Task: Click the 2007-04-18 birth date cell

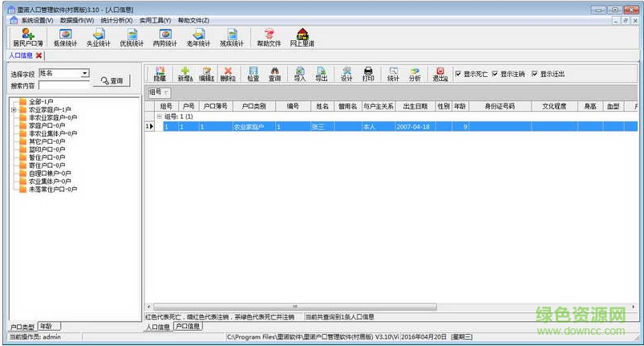Action: coord(415,127)
